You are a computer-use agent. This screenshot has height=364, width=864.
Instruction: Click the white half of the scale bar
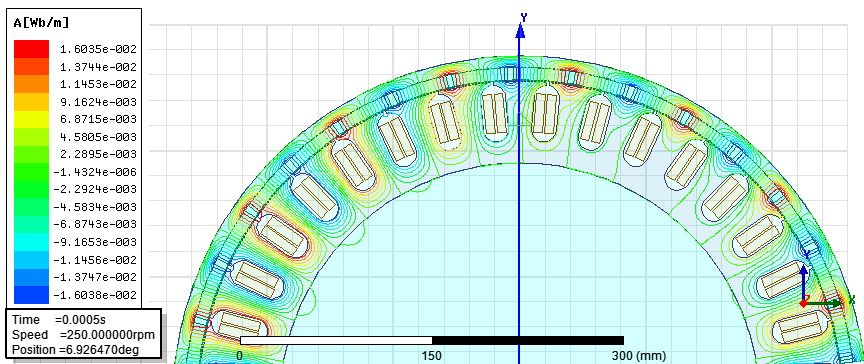pos(336,340)
